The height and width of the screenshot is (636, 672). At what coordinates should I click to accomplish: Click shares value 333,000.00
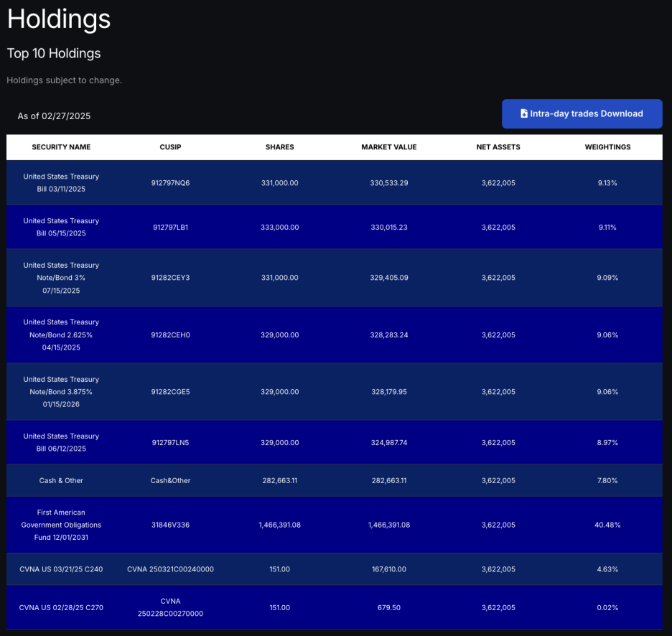pos(280,227)
